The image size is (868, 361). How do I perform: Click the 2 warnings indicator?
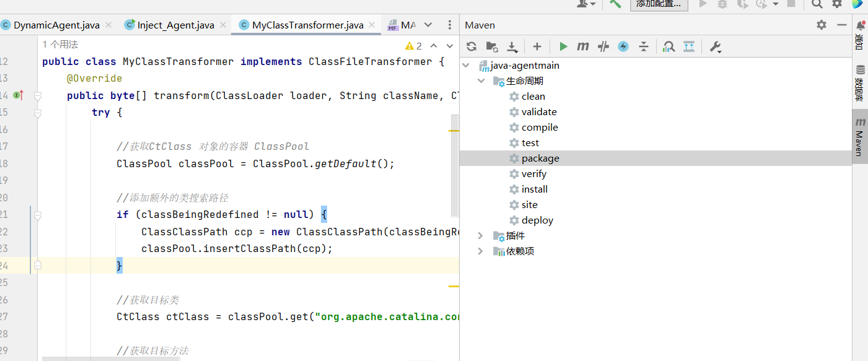pyautogui.click(x=413, y=46)
